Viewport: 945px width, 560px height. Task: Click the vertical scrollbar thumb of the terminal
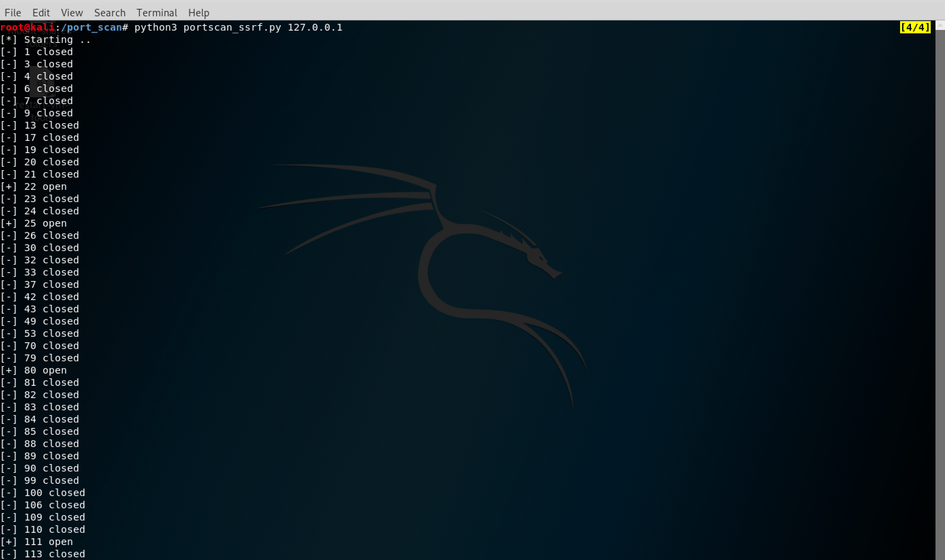940,294
